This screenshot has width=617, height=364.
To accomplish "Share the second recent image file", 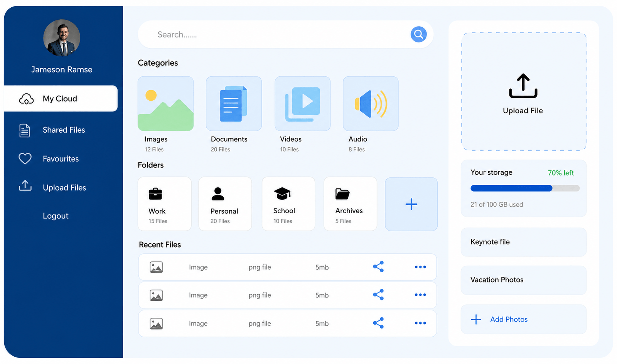I will point(378,295).
